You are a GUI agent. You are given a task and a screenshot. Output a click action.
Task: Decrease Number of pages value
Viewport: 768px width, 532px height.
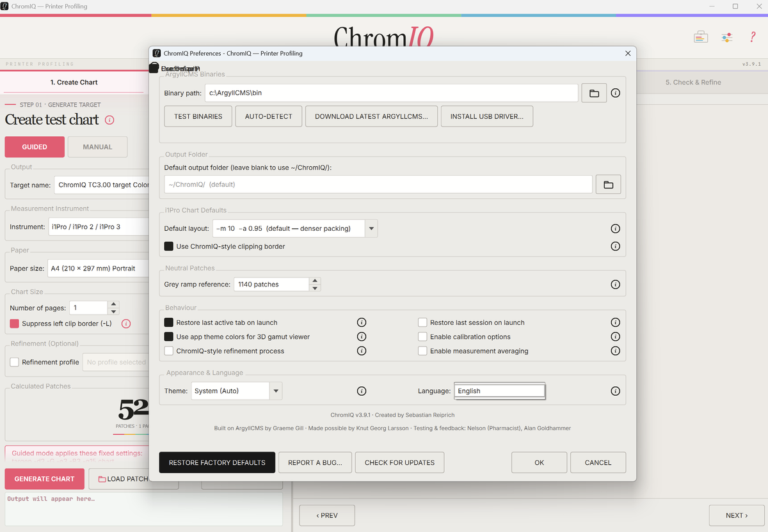[113, 312]
